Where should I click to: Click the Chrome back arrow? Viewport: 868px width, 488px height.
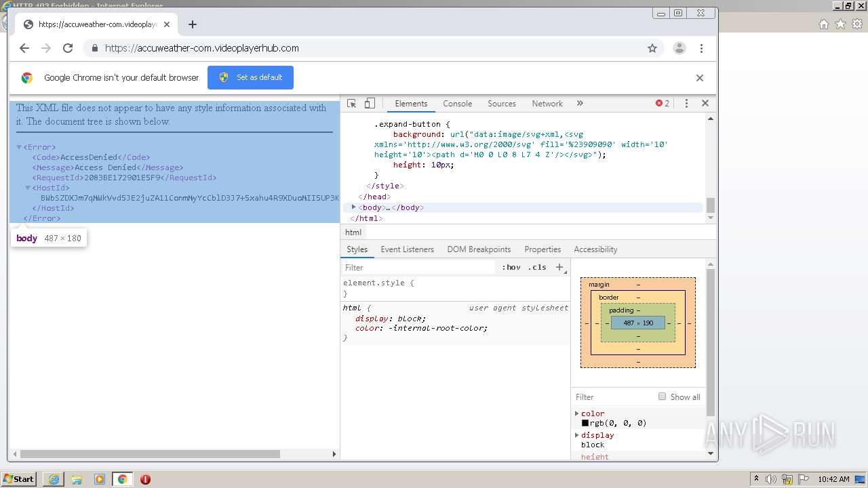tap(24, 48)
